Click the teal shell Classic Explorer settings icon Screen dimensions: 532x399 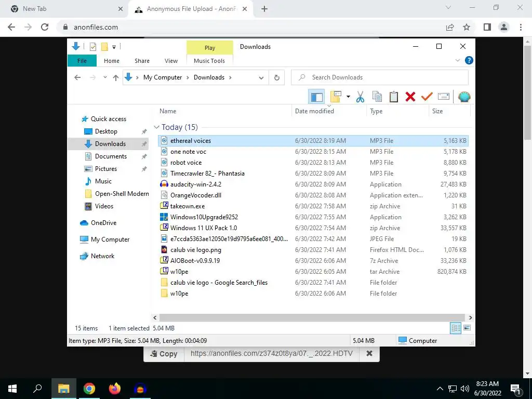tap(464, 97)
